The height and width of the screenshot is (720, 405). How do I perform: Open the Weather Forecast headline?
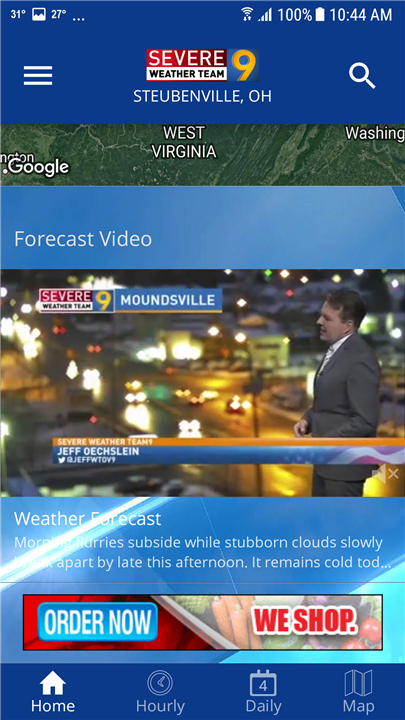coord(88,519)
